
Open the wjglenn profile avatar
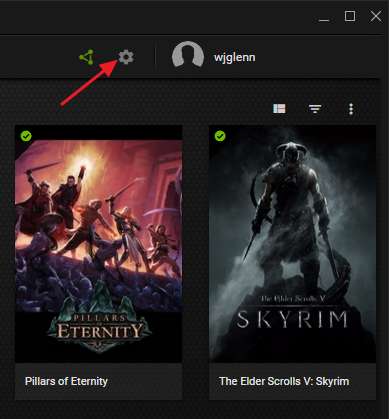[x=188, y=55]
